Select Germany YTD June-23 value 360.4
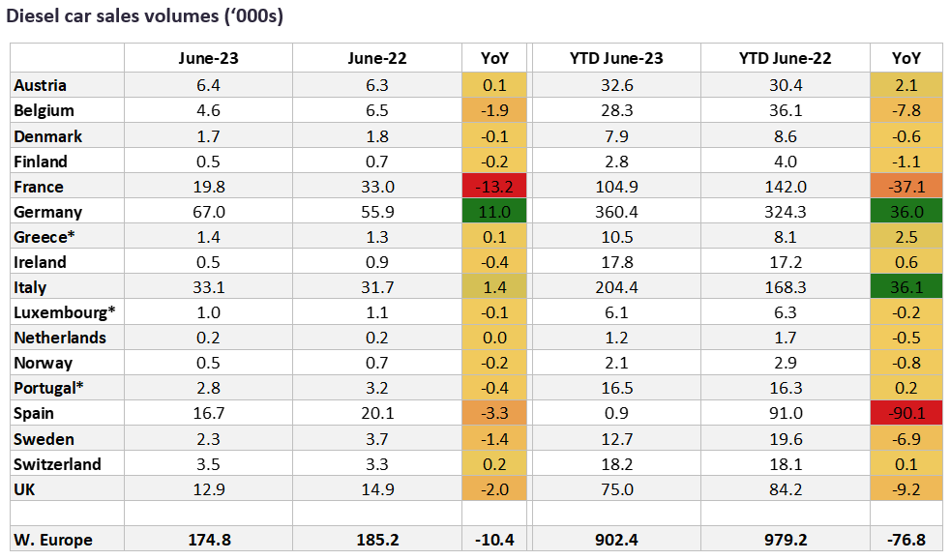Image resolution: width=950 pixels, height=560 pixels. [x=617, y=212]
